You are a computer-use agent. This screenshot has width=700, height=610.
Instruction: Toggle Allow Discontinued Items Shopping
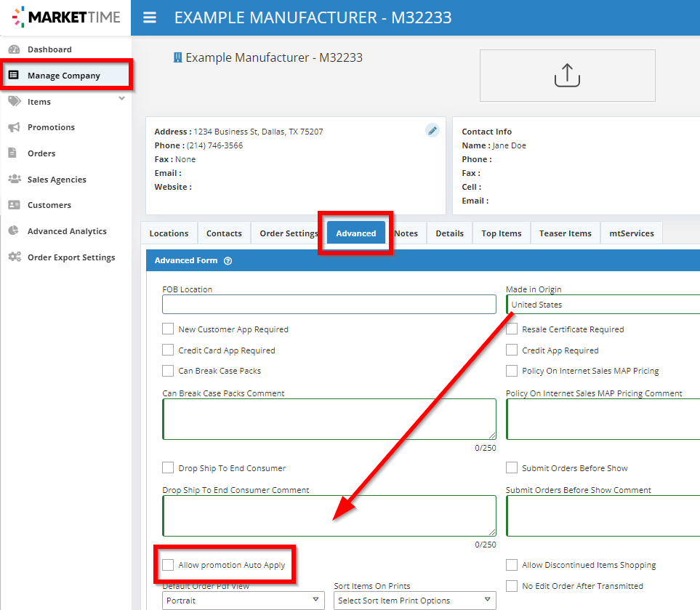[x=512, y=565]
